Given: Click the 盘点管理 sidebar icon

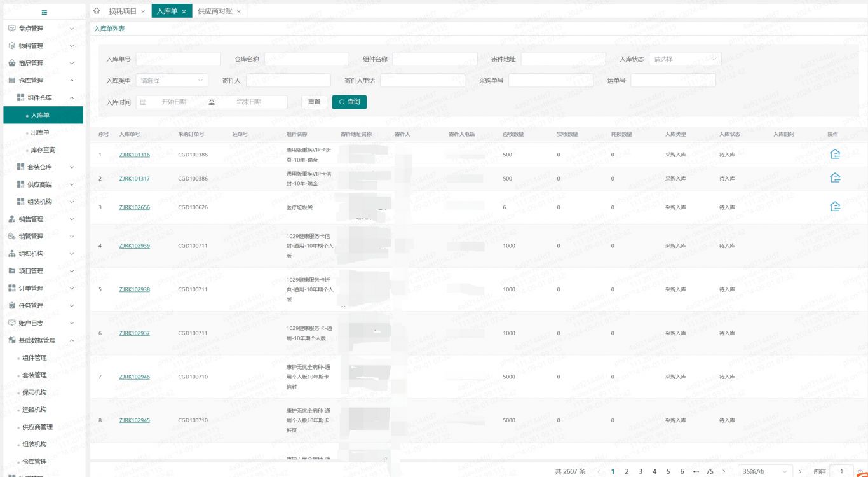Looking at the screenshot, I should tap(12, 29).
